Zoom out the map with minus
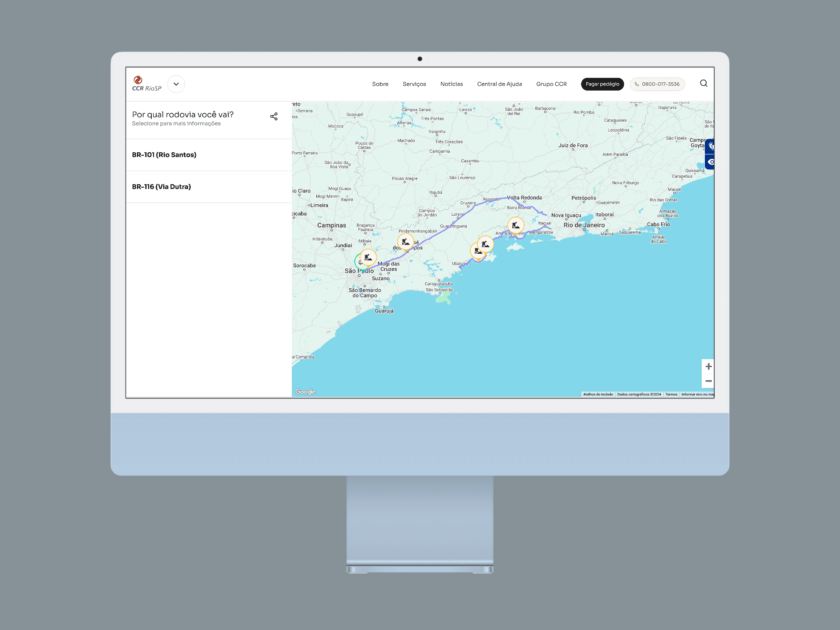 (708, 381)
